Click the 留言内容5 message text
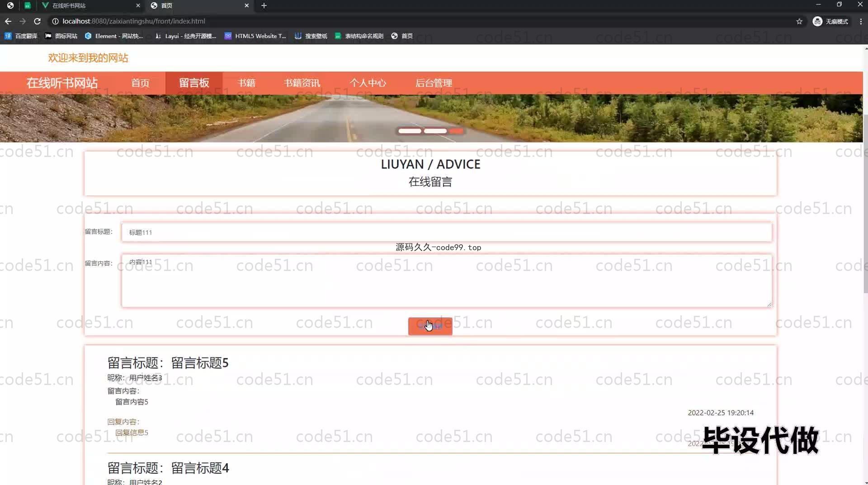This screenshot has width=868, height=485. (x=132, y=402)
